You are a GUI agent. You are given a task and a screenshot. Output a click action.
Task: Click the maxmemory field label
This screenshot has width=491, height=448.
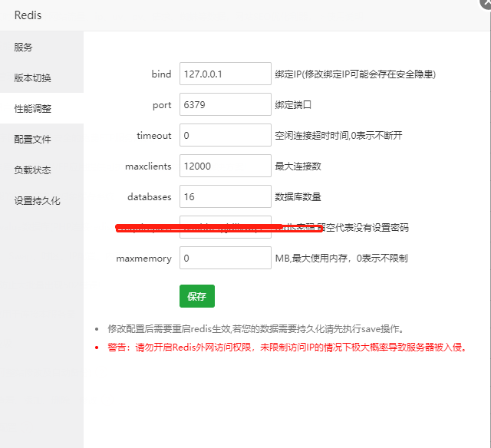pos(143,259)
